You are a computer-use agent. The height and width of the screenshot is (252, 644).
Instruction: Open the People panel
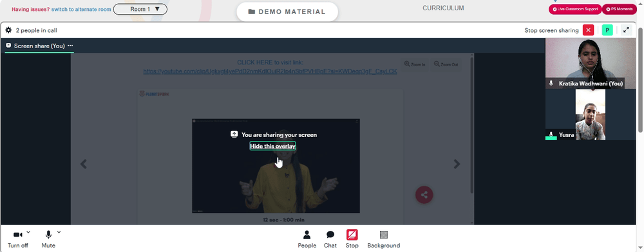(x=307, y=239)
